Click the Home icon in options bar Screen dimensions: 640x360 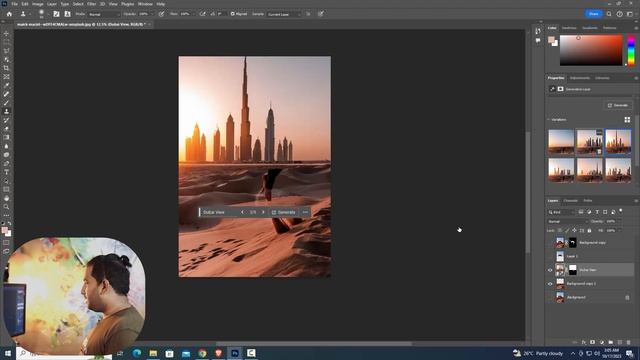pos(9,14)
